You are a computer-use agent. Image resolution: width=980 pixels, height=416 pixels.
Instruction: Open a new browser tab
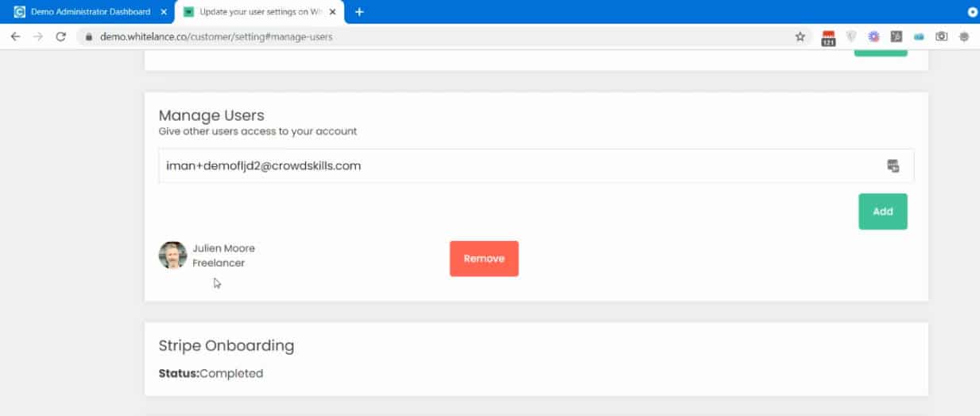[x=359, y=12]
